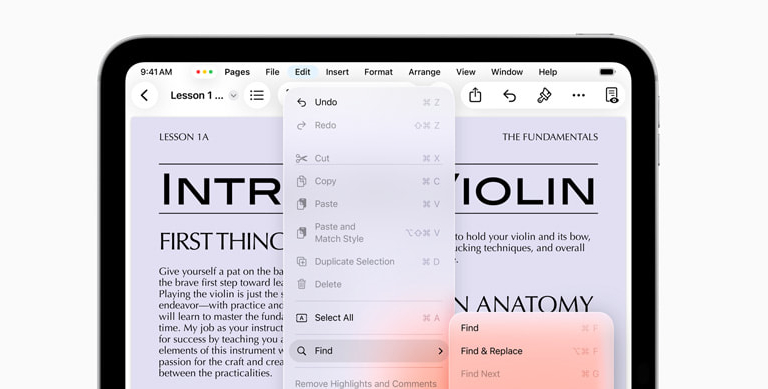Choose Redo in the Edit menu
The width and height of the screenshot is (768, 389).
(x=368, y=125)
